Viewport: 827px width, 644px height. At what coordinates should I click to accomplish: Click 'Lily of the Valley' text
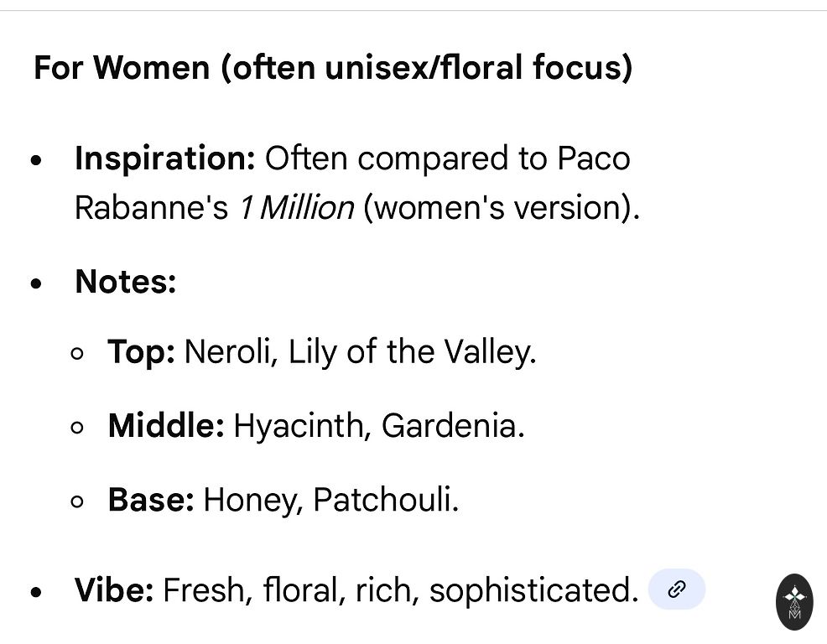(411, 352)
